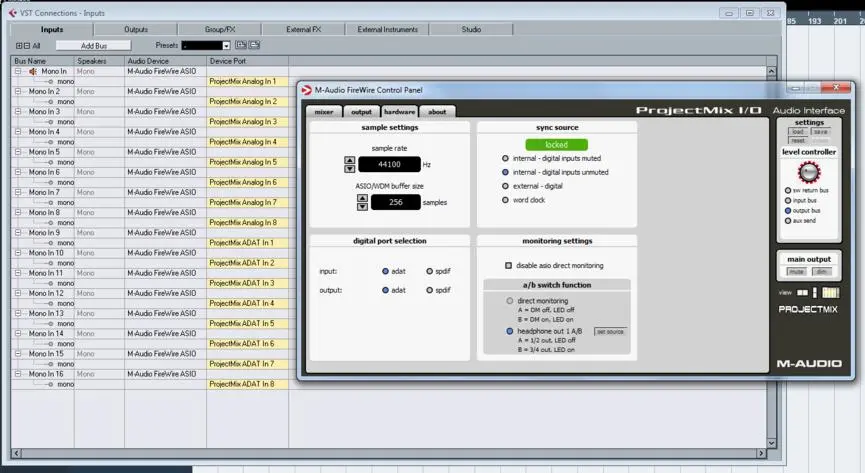This screenshot has width=865, height=473.
Task: Assign level controller to input bus
Action: (x=788, y=200)
